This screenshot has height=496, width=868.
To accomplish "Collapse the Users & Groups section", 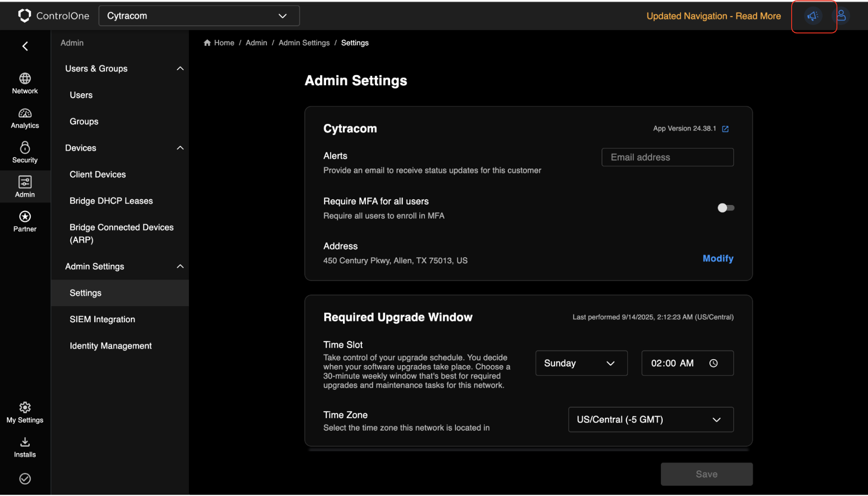I will click(x=180, y=69).
